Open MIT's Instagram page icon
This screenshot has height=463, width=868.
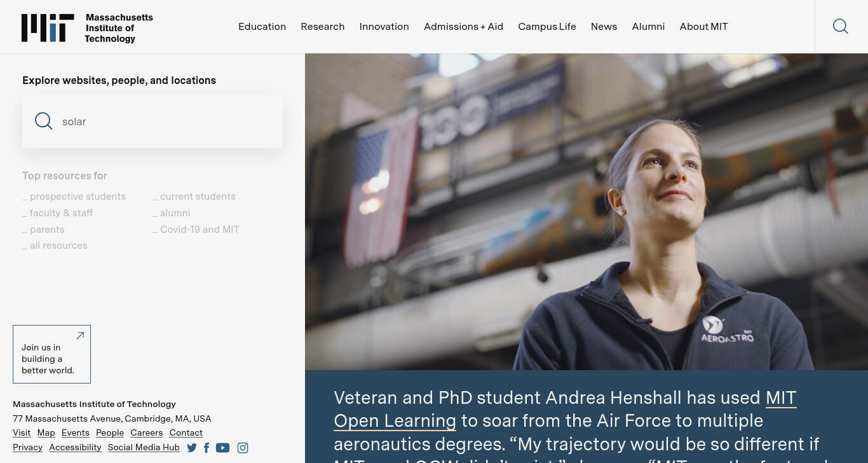[243, 448]
